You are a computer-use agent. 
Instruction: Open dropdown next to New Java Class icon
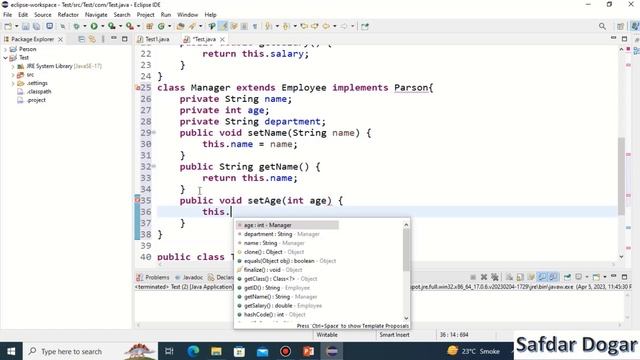169,26
